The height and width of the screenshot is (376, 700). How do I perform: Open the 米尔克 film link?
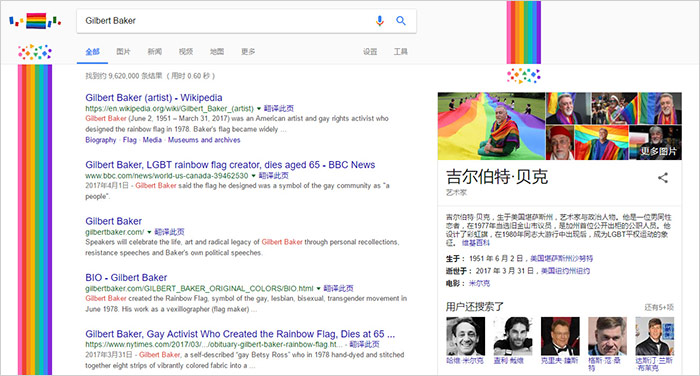[x=479, y=284]
